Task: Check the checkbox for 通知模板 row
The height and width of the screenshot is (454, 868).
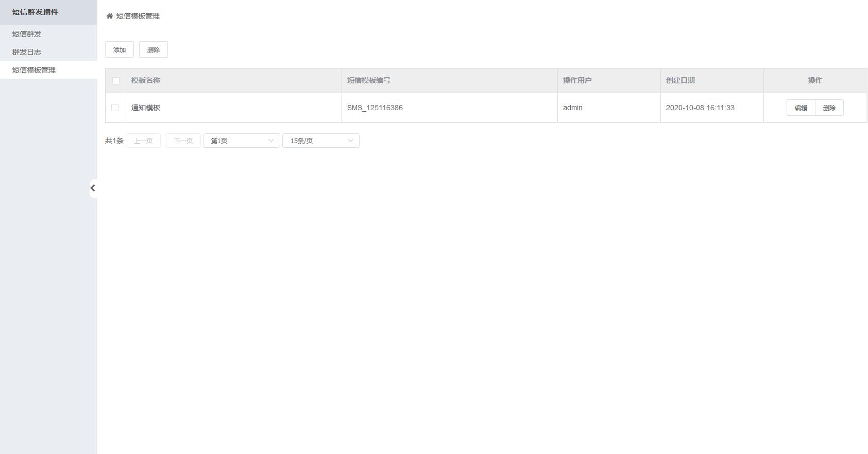Action: pos(115,108)
